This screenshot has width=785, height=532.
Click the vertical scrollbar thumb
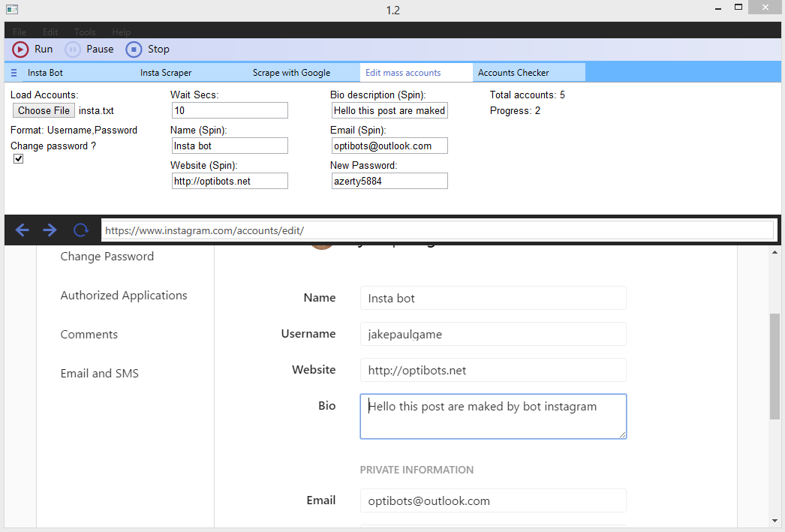coord(775,366)
